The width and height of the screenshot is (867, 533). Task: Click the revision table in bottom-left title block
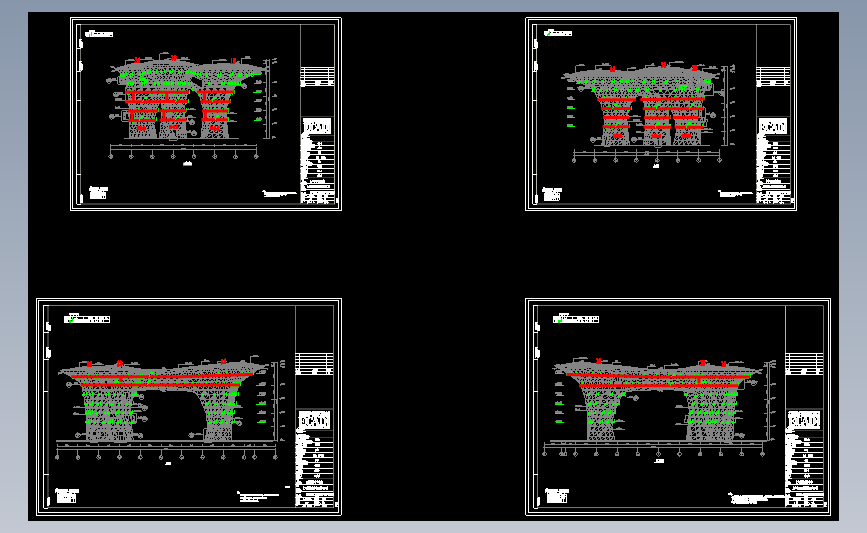pyautogui.click(x=314, y=364)
